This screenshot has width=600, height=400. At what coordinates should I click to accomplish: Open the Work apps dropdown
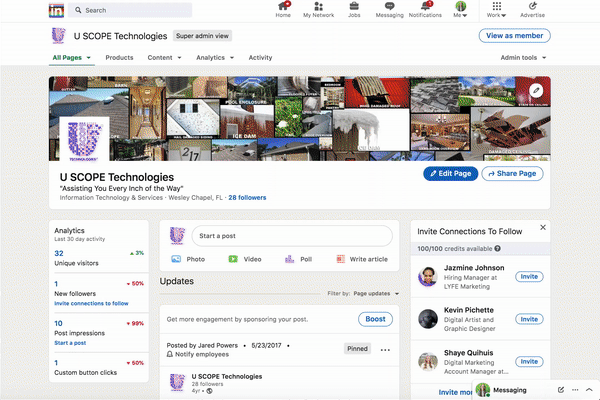pos(496,10)
